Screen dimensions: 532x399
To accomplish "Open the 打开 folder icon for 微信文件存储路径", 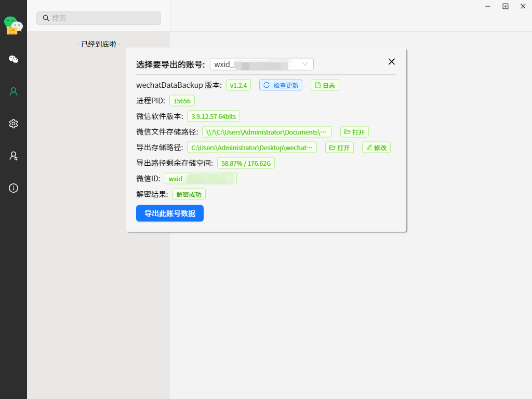I will 354,131.
